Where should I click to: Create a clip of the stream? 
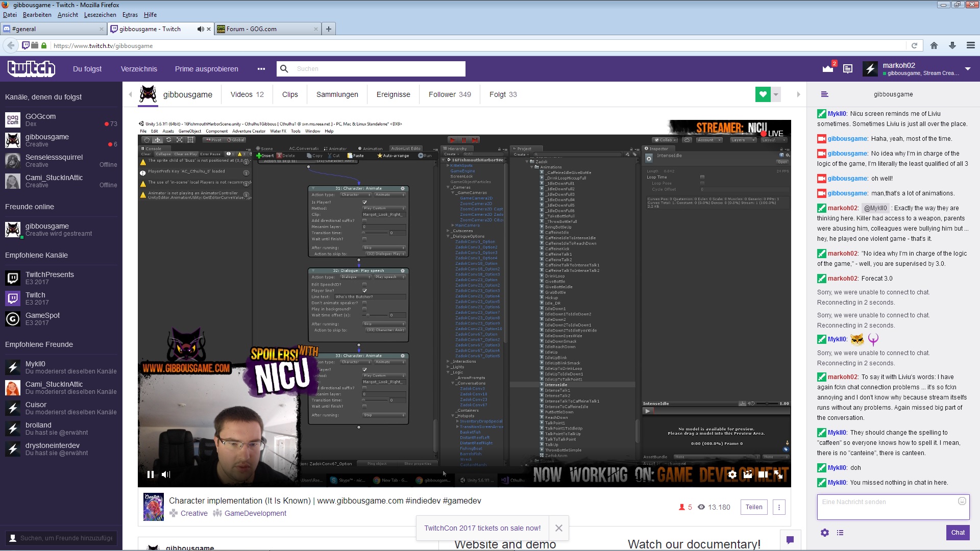click(x=748, y=474)
